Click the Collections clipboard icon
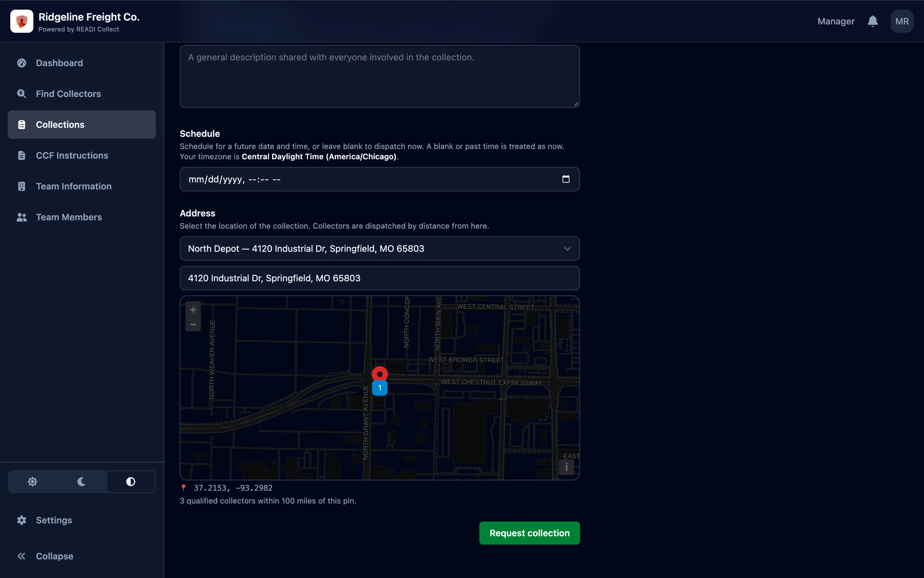The height and width of the screenshot is (578, 924). pyautogui.click(x=22, y=125)
